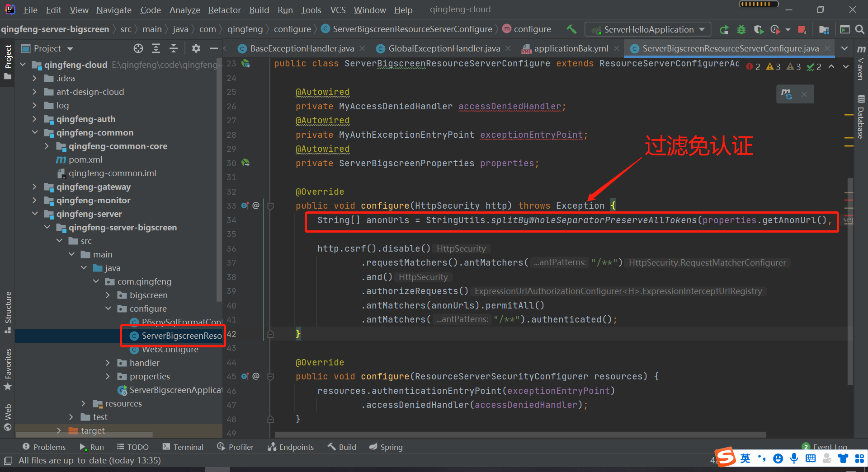Click the override gutter icon on line 45
Viewport: 868px width, 472px height.
245,376
